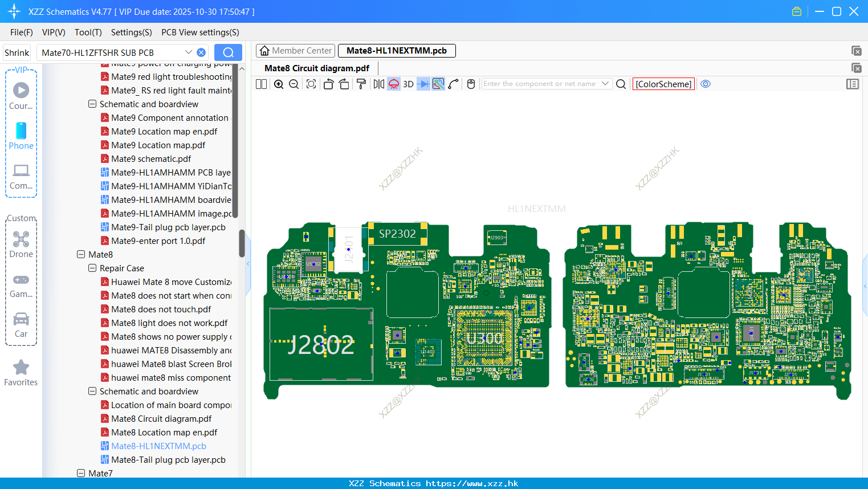Open the VIP(V) menu
Image resolution: width=868 pixels, height=489 pixels.
click(x=54, y=32)
